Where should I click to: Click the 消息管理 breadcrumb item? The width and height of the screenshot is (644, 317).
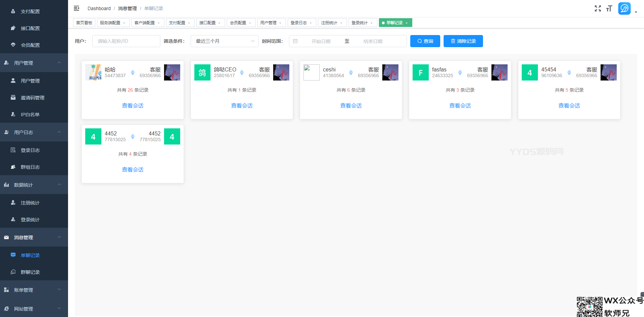point(127,8)
